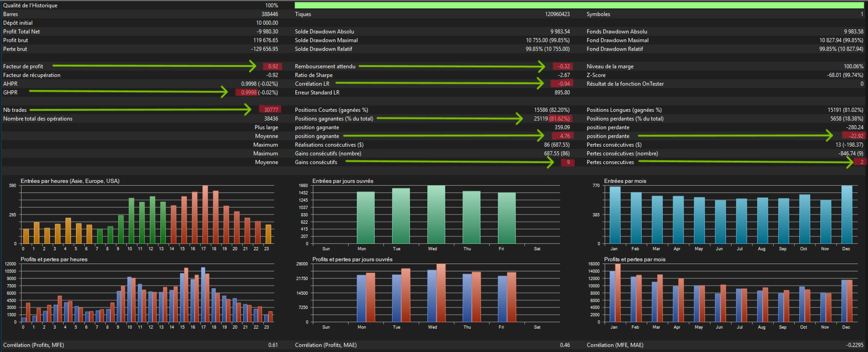
Task: Select Positions gagnantes percentage 81.62%
Action: click(x=560, y=119)
